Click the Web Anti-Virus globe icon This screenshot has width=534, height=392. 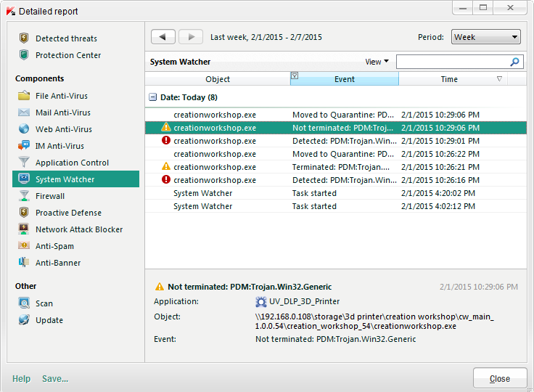[24, 129]
